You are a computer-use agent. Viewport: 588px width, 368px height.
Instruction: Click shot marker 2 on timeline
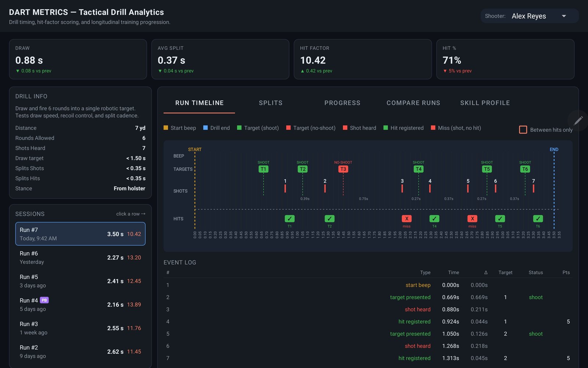pos(325,188)
